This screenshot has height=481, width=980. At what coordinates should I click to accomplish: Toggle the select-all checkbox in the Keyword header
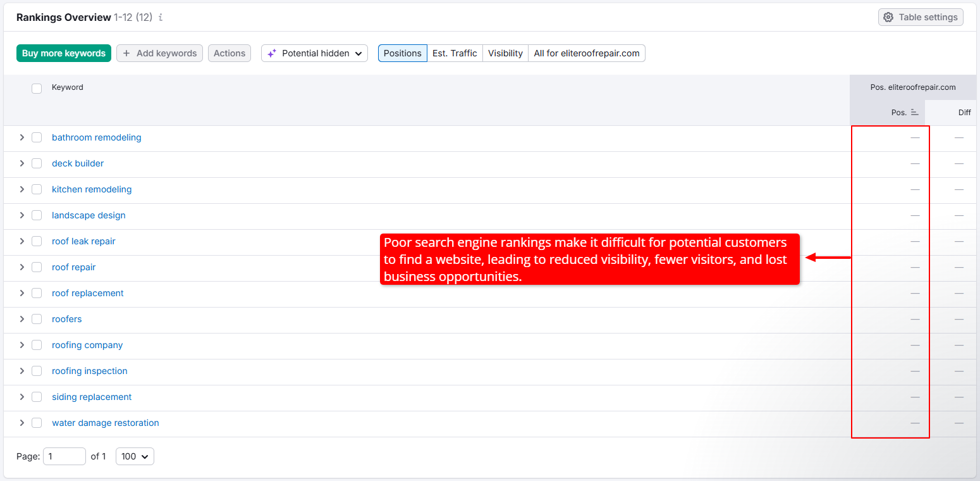37,89
